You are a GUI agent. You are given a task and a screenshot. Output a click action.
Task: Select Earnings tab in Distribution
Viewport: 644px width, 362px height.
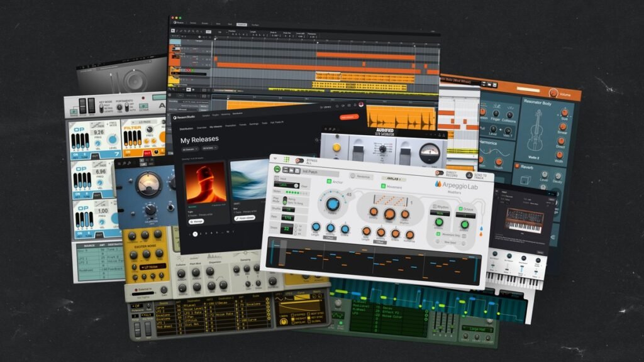(254, 124)
